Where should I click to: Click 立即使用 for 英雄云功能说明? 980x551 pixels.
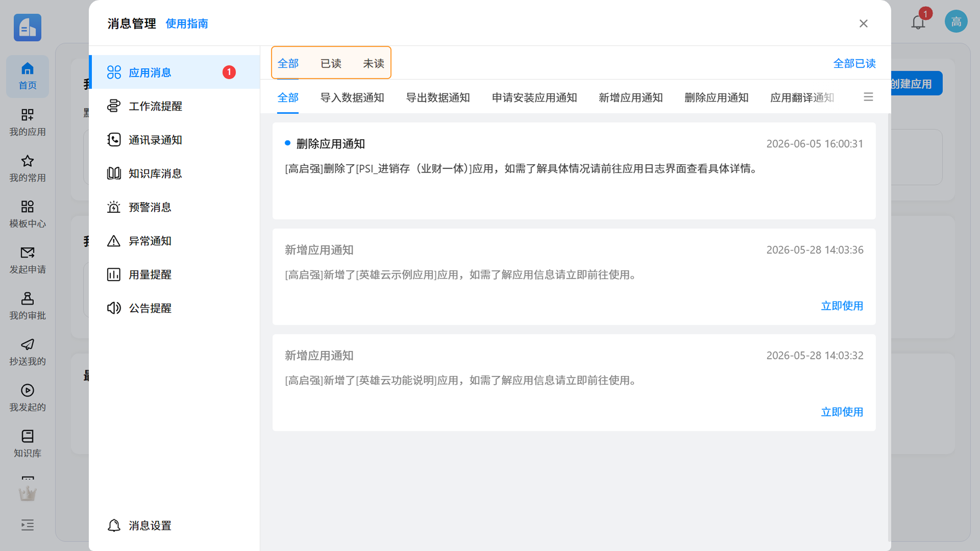pyautogui.click(x=842, y=412)
